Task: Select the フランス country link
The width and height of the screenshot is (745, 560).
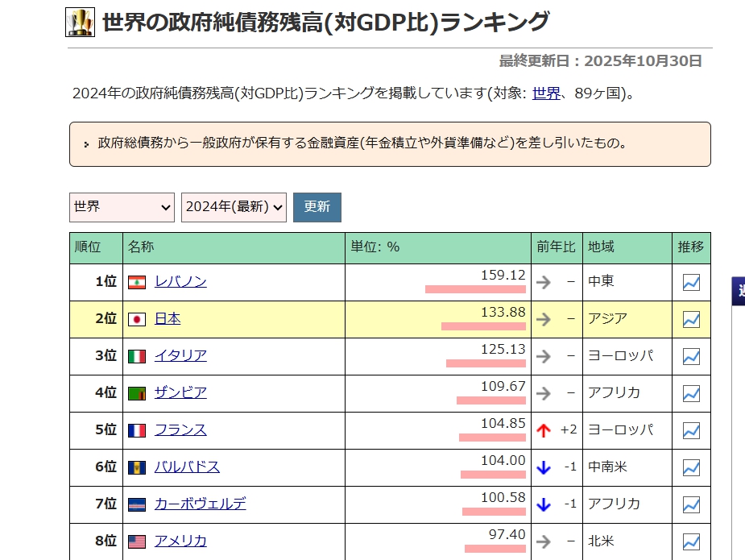Action: point(180,430)
